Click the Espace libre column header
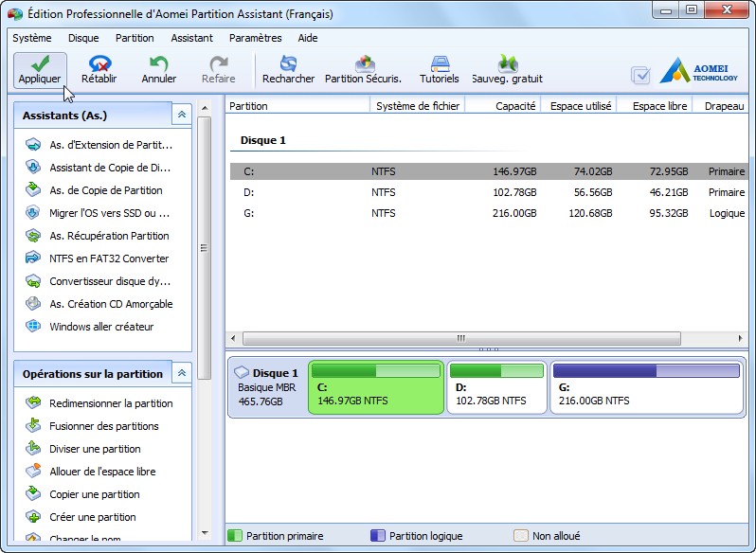Viewport: 756px width, 553px height. click(655, 106)
